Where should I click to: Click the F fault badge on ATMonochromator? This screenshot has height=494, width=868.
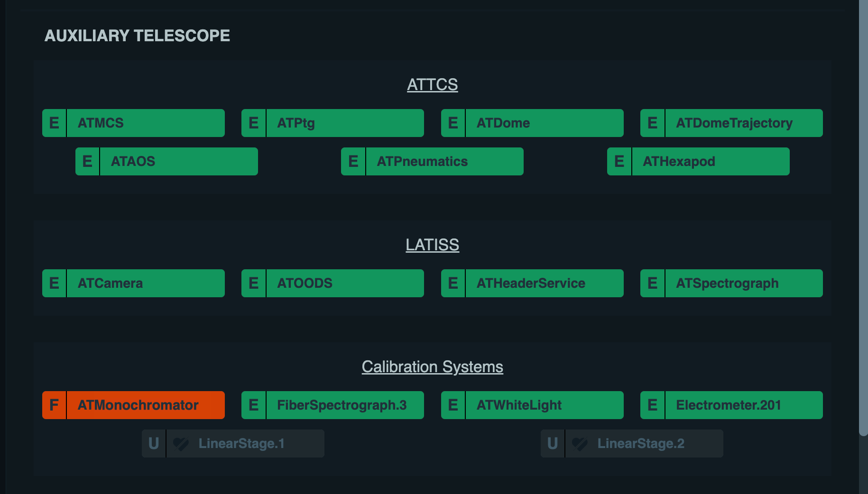[54, 405]
